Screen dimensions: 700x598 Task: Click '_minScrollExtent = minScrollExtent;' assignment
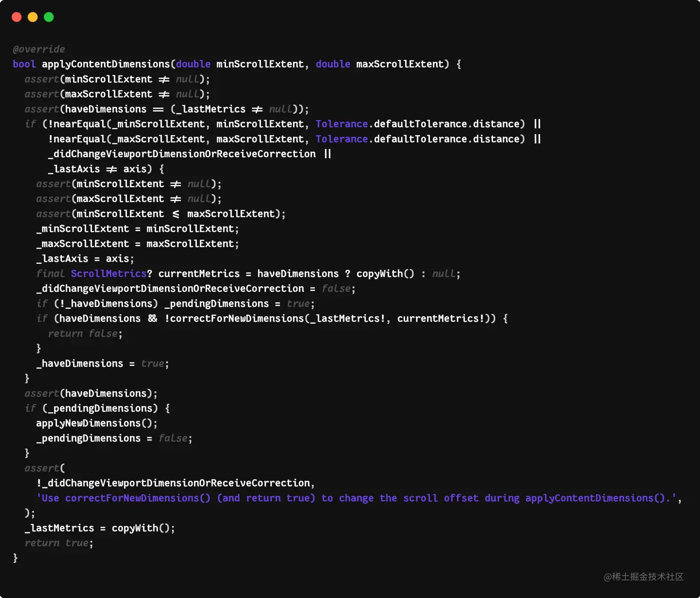point(137,229)
